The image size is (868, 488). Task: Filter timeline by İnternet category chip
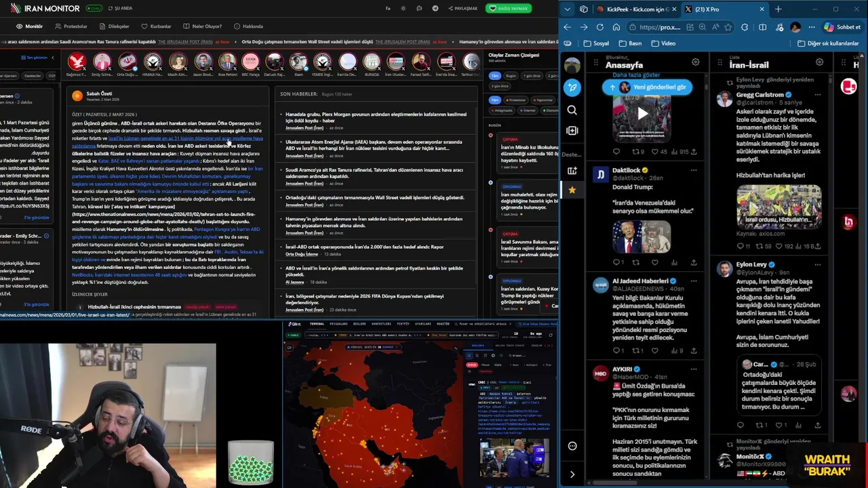click(527, 110)
